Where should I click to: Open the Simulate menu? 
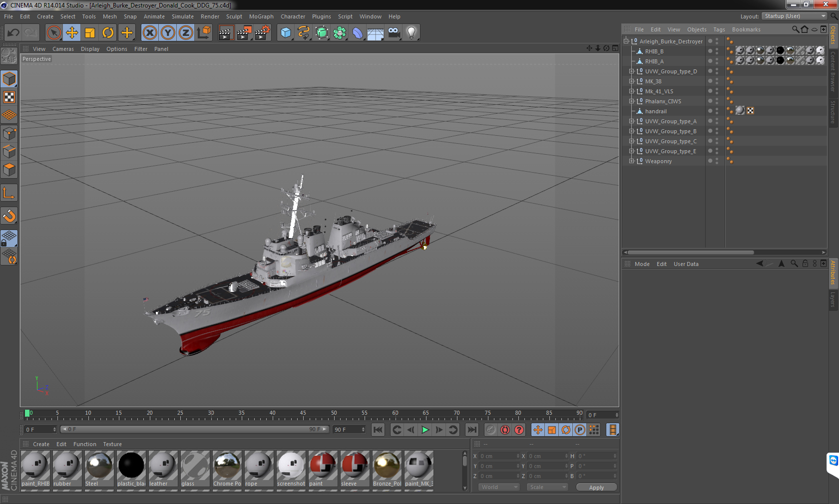[183, 16]
